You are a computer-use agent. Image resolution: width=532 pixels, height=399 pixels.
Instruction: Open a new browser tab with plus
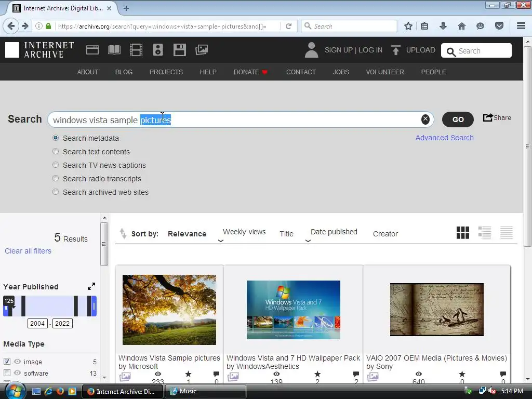[x=126, y=8]
